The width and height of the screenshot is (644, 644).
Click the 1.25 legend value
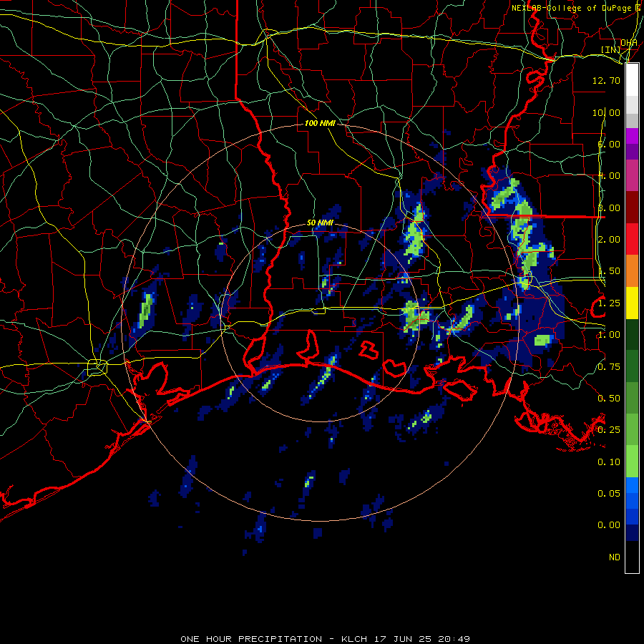point(609,303)
